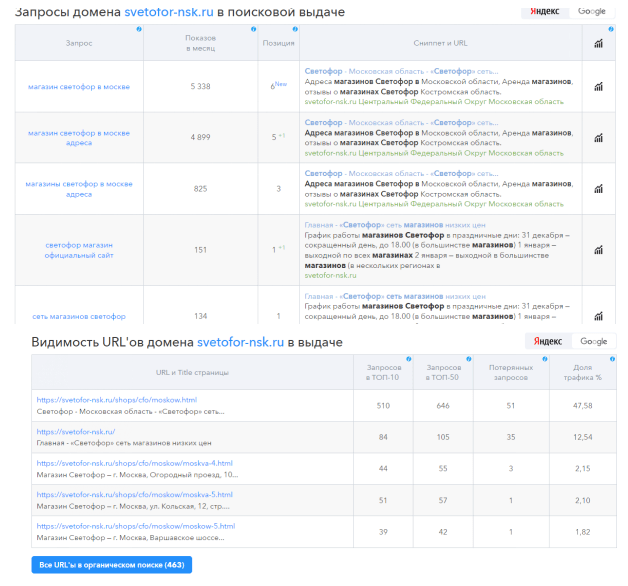Open URL https://svetofor-nsk.ru/ in visibility table
628x586 pixels.
76,432
